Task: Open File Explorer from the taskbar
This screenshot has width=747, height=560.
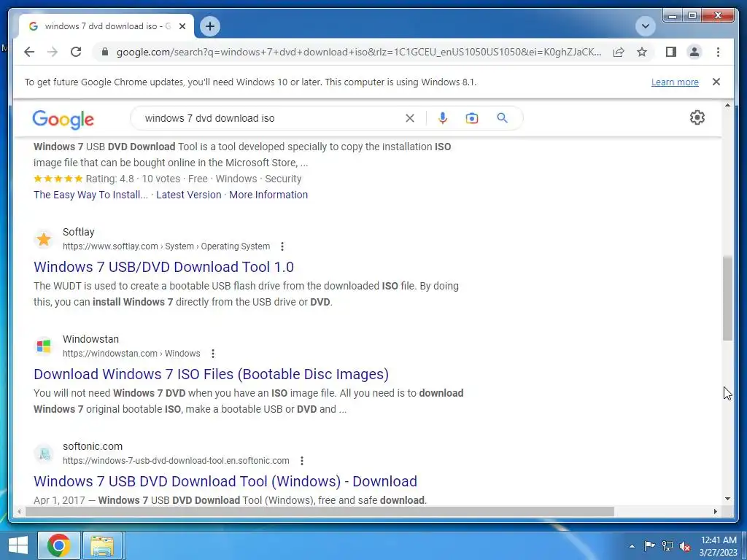Action: tap(103, 545)
